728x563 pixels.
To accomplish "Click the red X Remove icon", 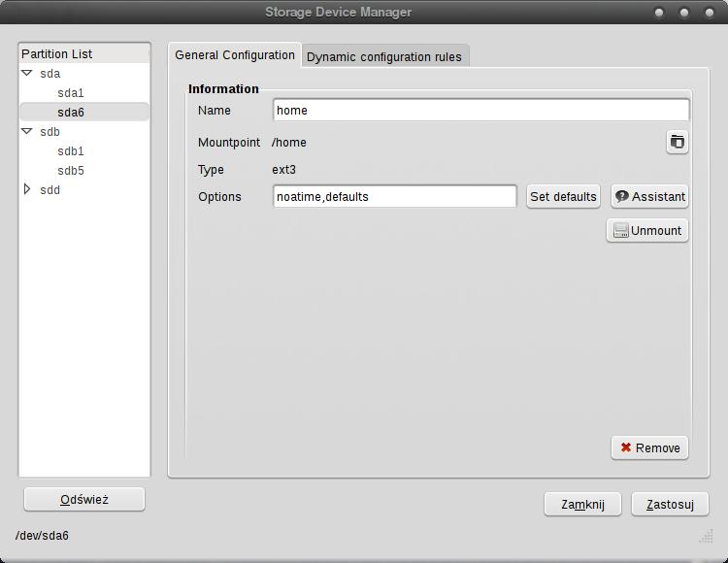I will point(626,447).
